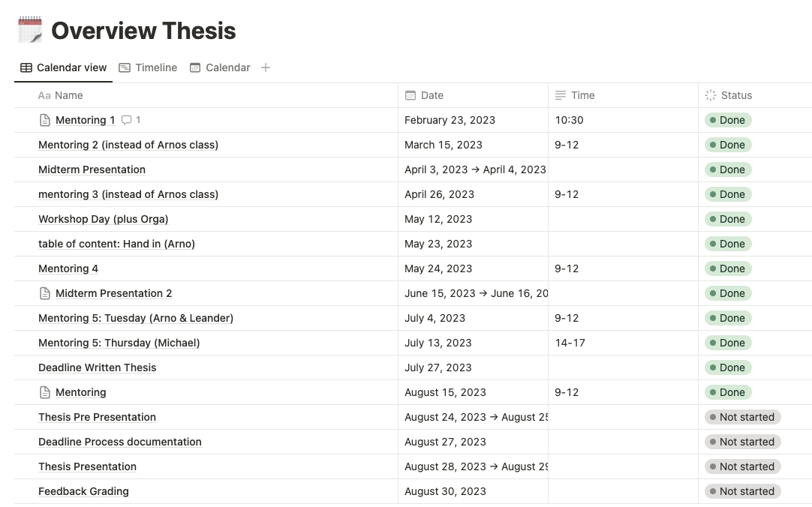Click Not started status for Feedback Grading
This screenshot has height=507, width=812.
point(743,491)
